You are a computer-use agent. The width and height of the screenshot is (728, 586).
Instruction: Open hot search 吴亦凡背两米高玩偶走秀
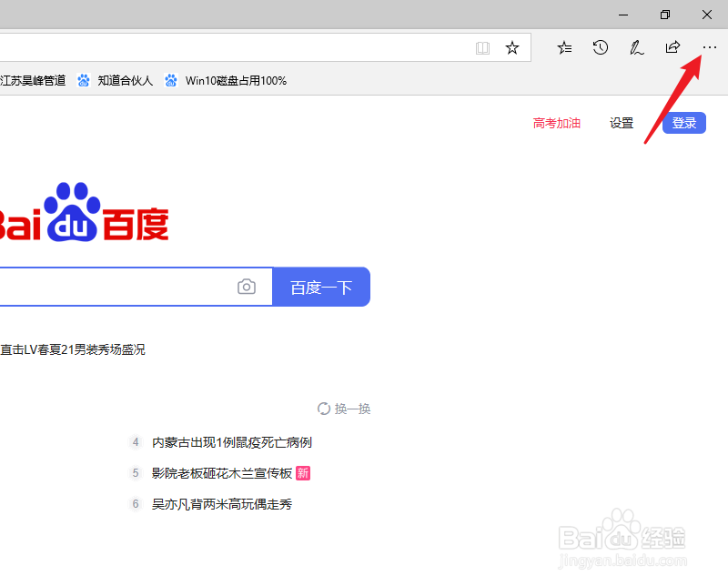[x=222, y=504]
